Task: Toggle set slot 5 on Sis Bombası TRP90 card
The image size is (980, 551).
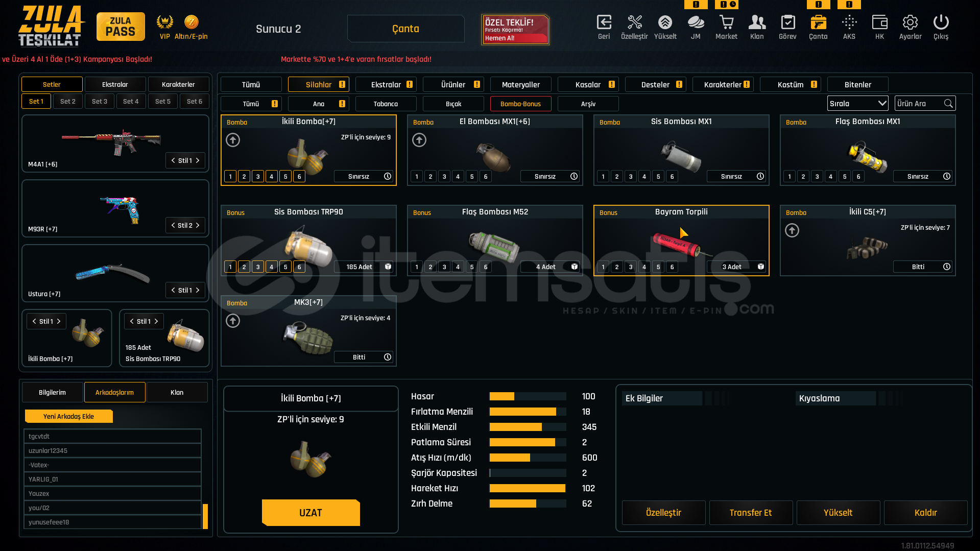Action: (x=285, y=267)
